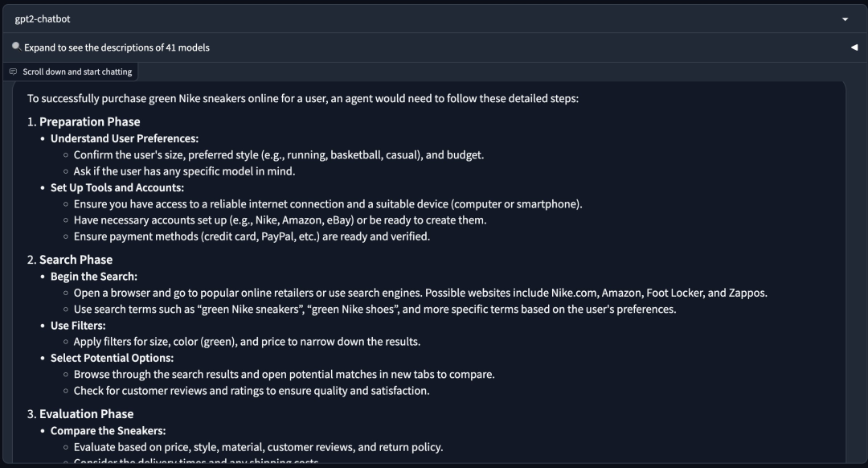Click the 'Preparation Phase' heading
The width and height of the screenshot is (868, 468).
coord(90,122)
